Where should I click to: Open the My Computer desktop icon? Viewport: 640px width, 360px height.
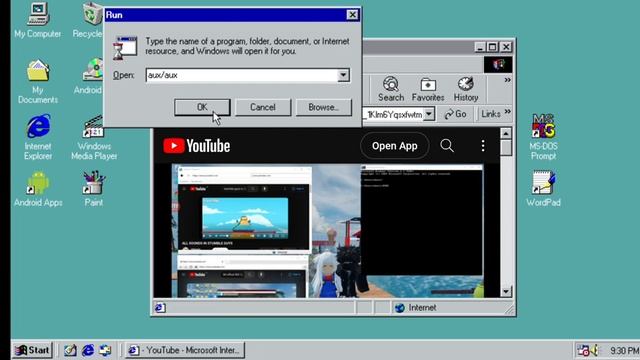click(x=38, y=20)
